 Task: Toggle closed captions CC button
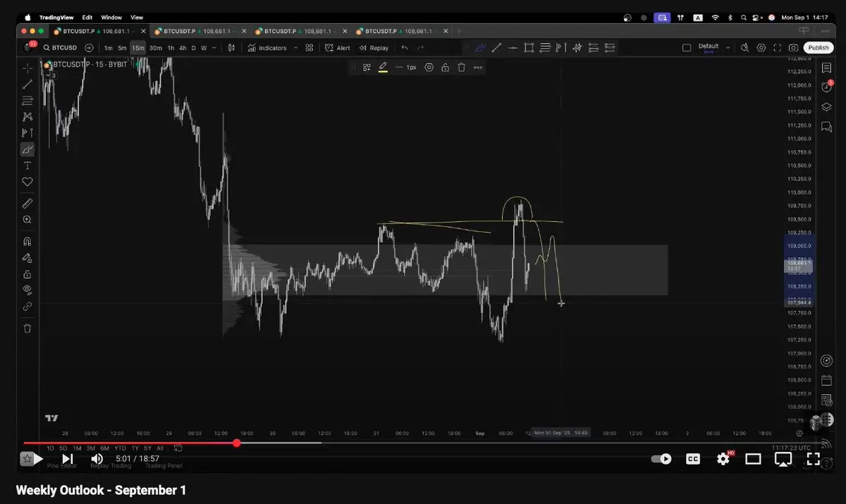[x=693, y=459]
